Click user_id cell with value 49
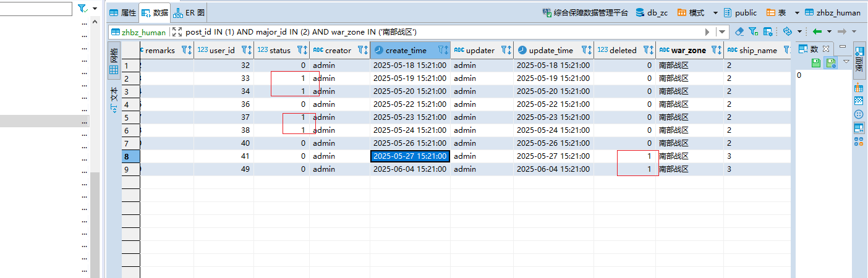The width and height of the screenshot is (868, 278). 224,169
